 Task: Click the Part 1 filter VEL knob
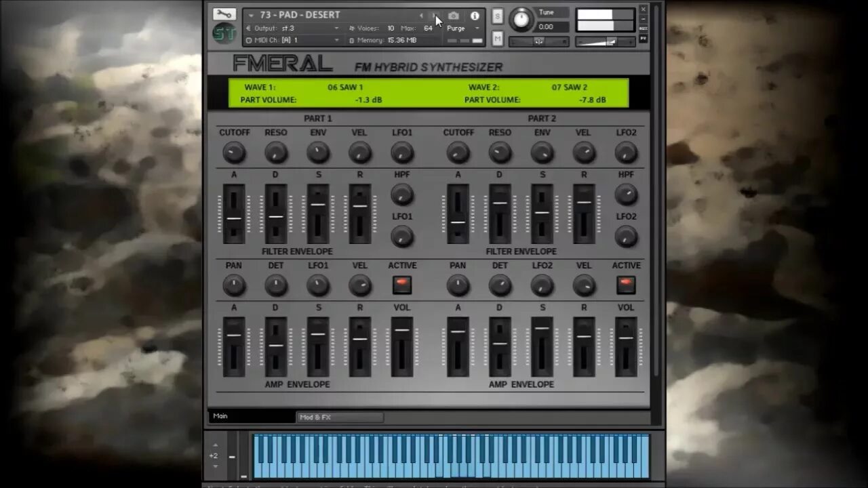[x=359, y=152]
